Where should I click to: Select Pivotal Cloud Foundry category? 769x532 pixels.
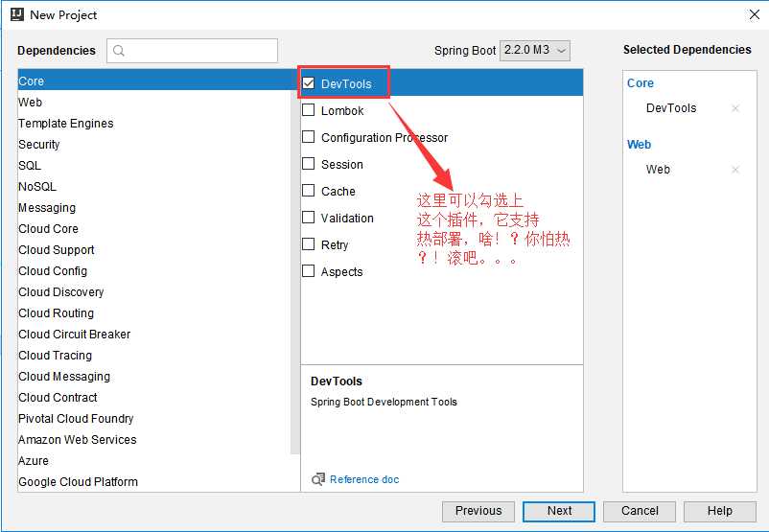click(x=154, y=418)
